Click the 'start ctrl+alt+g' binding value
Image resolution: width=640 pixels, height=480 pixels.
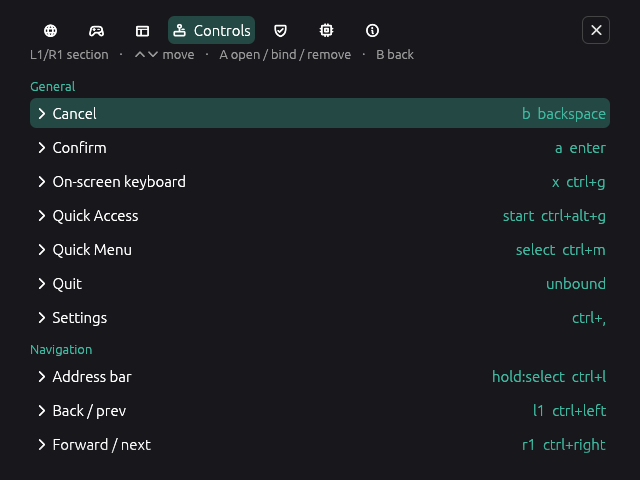pyautogui.click(x=554, y=216)
